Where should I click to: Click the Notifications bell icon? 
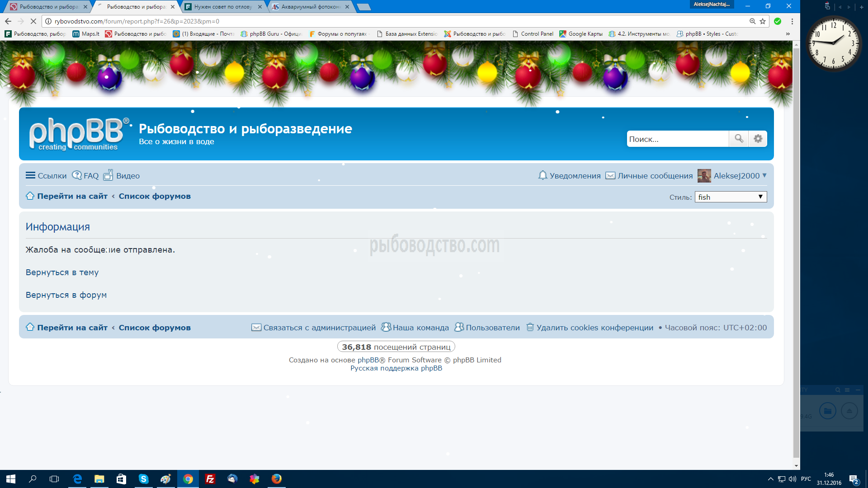[x=542, y=175]
